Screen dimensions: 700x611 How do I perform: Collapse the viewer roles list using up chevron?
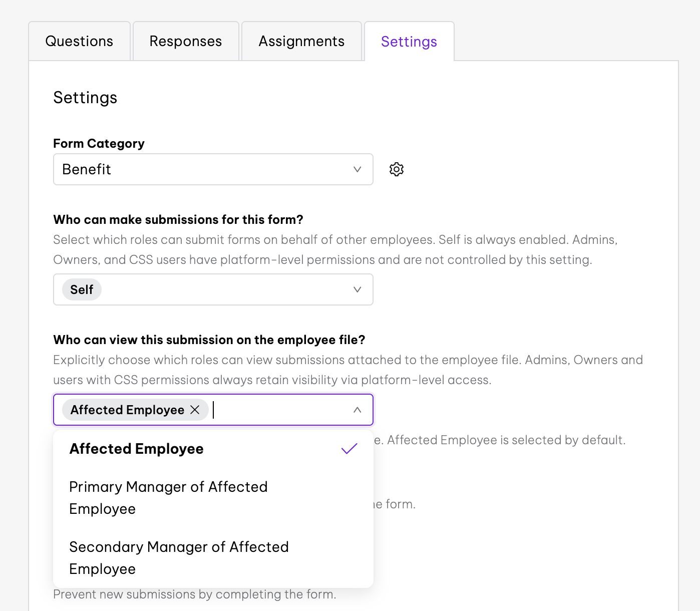tap(357, 410)
